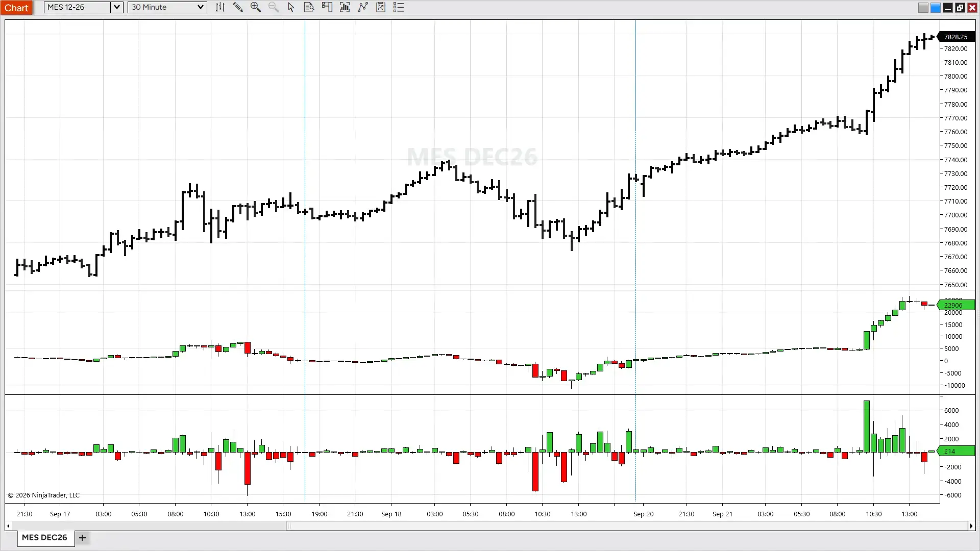
Task: Open the strategies icon
Action: click(x=381, y=7)
